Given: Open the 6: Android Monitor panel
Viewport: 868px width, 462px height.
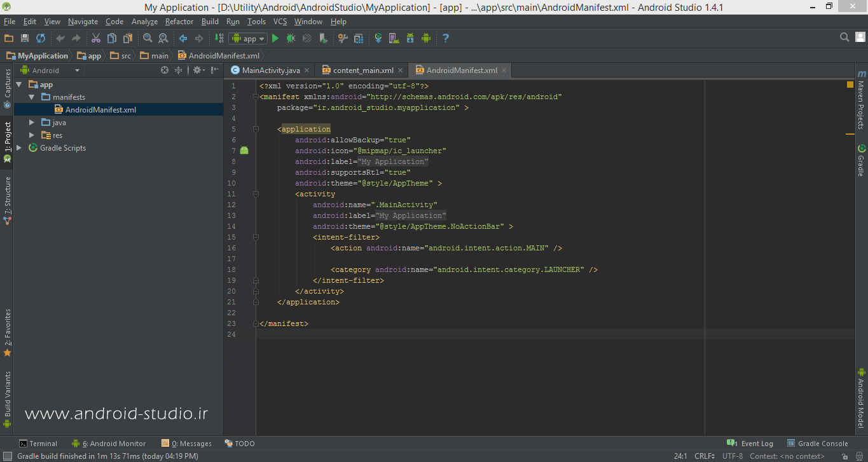Looking at the screenshot, I should click(109, 444).
